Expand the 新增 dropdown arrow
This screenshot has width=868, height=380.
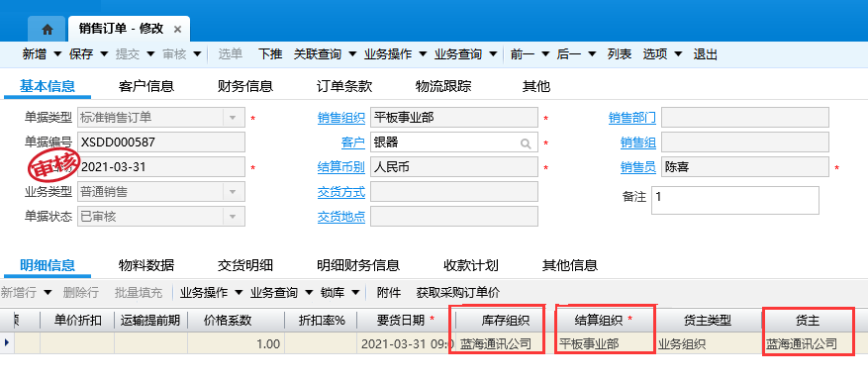57,54
